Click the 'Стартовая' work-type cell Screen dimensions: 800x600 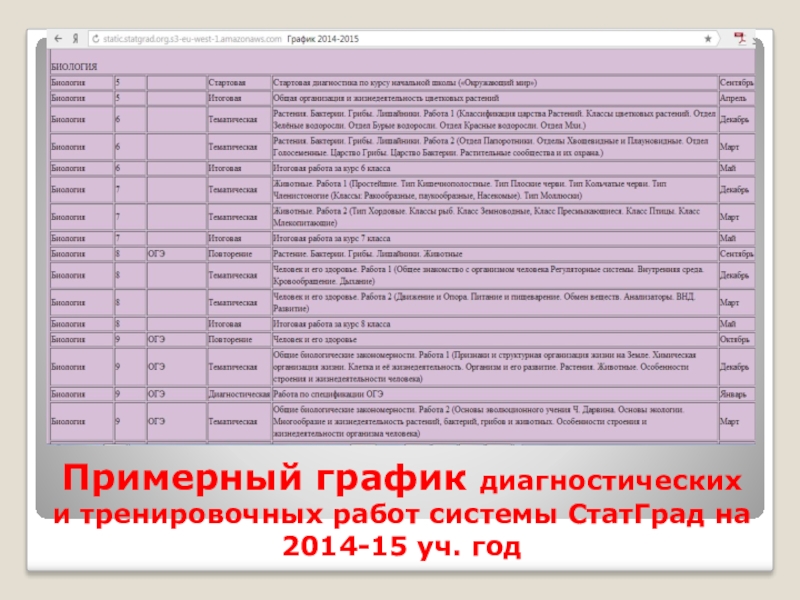pyautogui.click(x=239, y=83)
